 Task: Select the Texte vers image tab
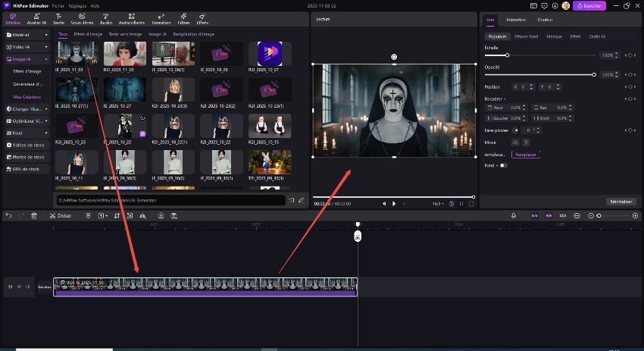pyautogui.click(x=125, y=34)
